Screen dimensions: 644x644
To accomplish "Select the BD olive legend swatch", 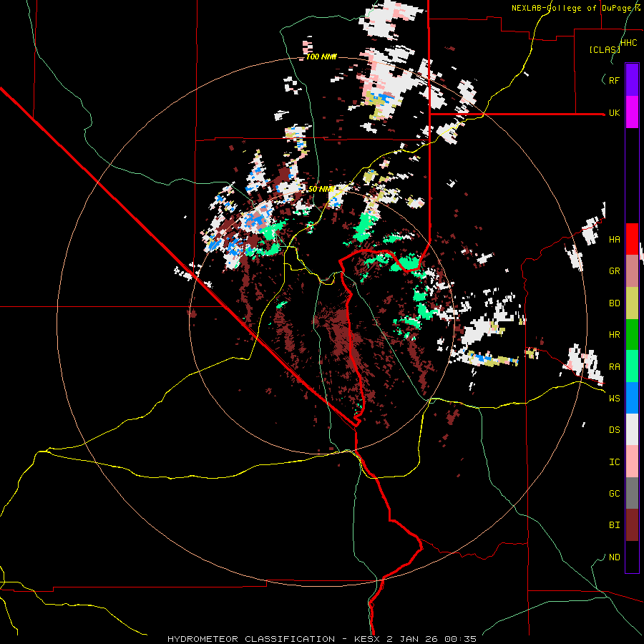I will [632, 303].
